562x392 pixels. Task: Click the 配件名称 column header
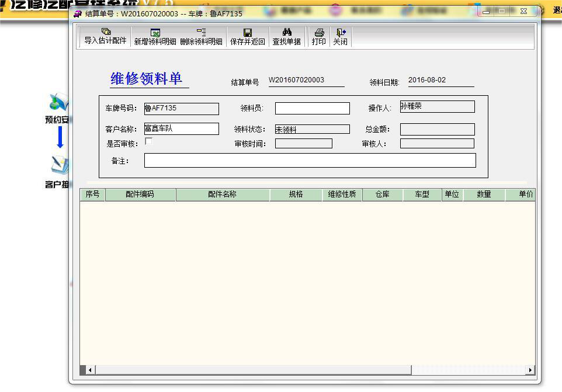222,195
